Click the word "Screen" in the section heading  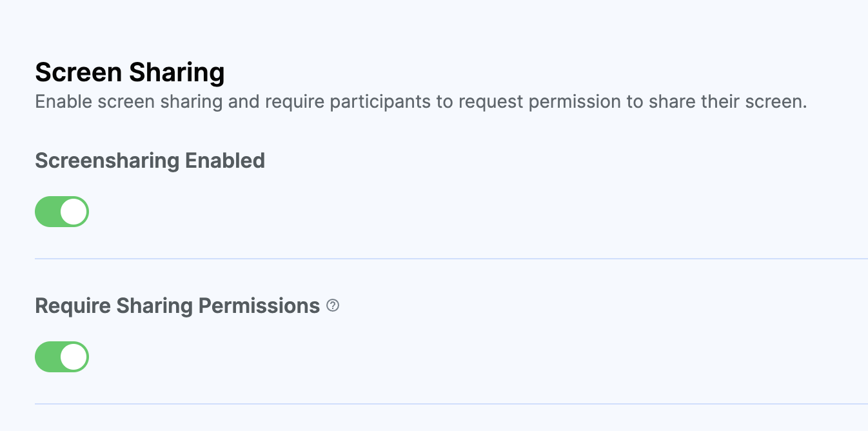(79, 72)
